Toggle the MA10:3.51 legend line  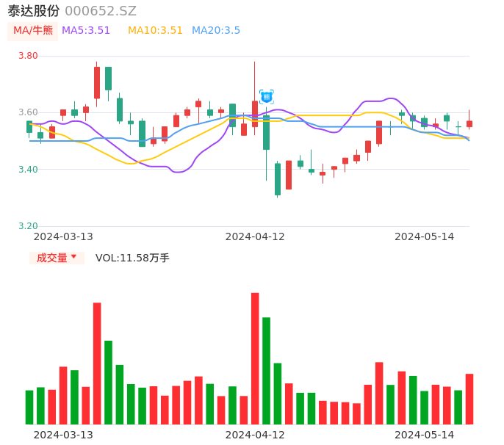(x=155, y=31)
